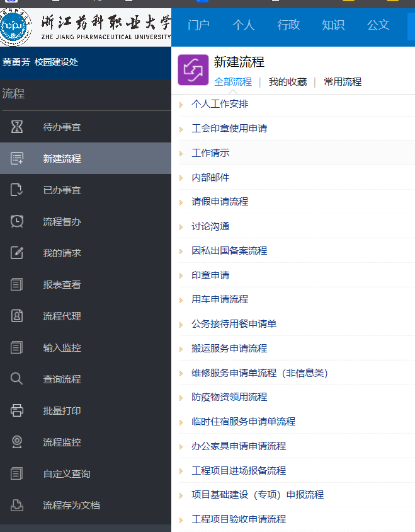Screen dimensions: 415x532
Task: Open the 知识 top navigation tab
Action: pyautogui.click(x=333, y=25)
